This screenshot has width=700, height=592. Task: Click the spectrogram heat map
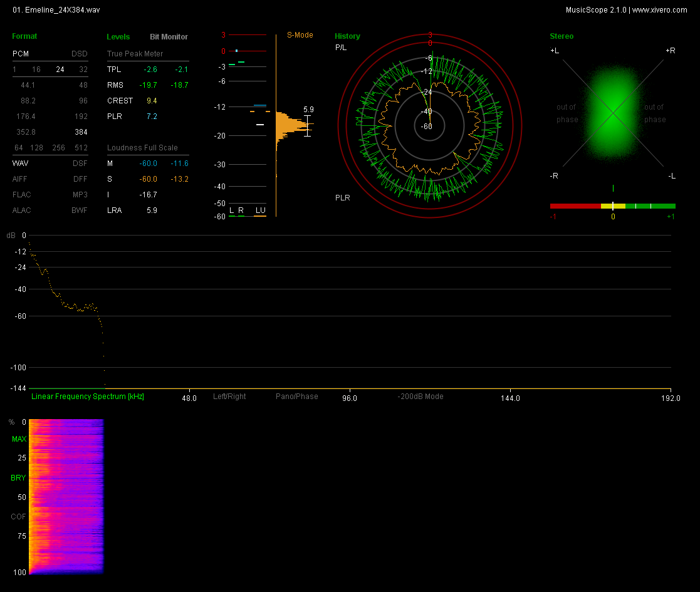click(x=66, y=496)
